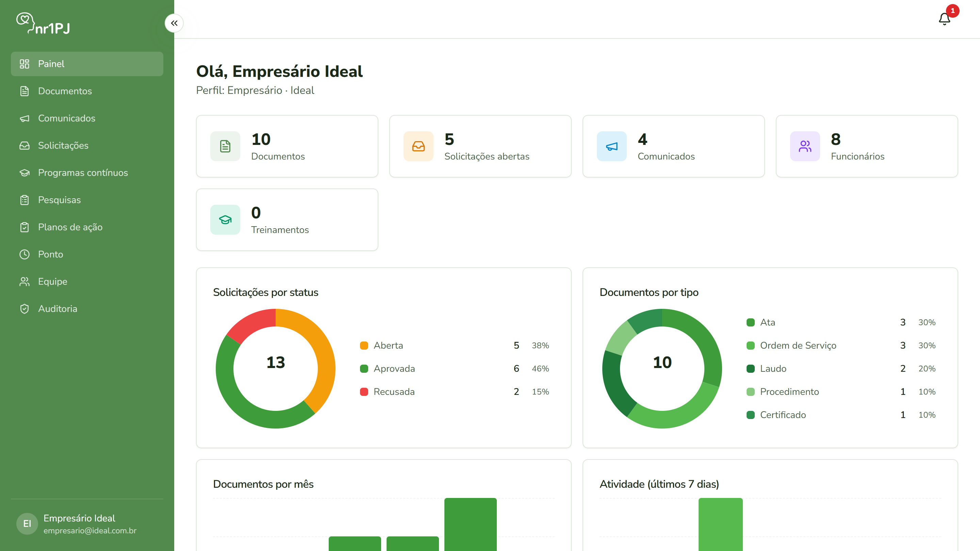Click the Procedimento legend swatch
This screenshot has width=980, height=551.
(x=751, y=392)
